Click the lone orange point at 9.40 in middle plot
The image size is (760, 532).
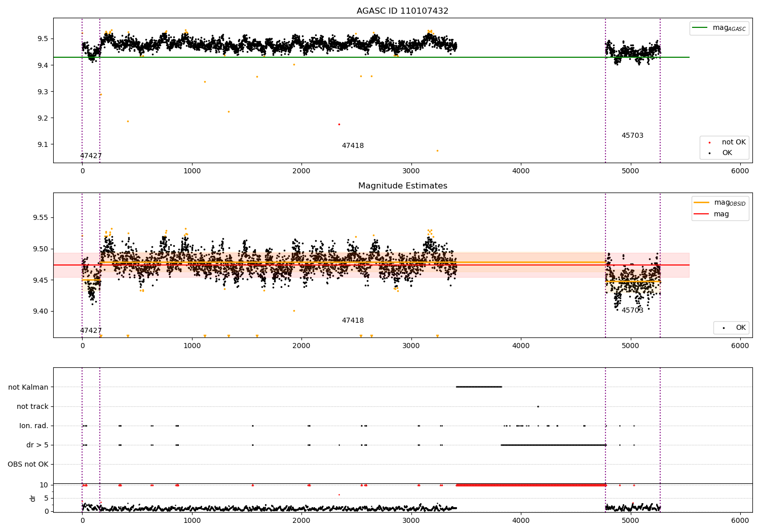click(294, 311)
